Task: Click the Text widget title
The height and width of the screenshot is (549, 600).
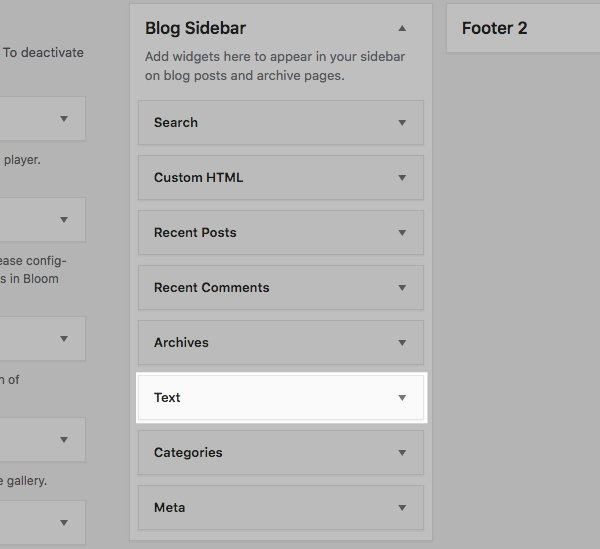Action: (x=167, y=398)
